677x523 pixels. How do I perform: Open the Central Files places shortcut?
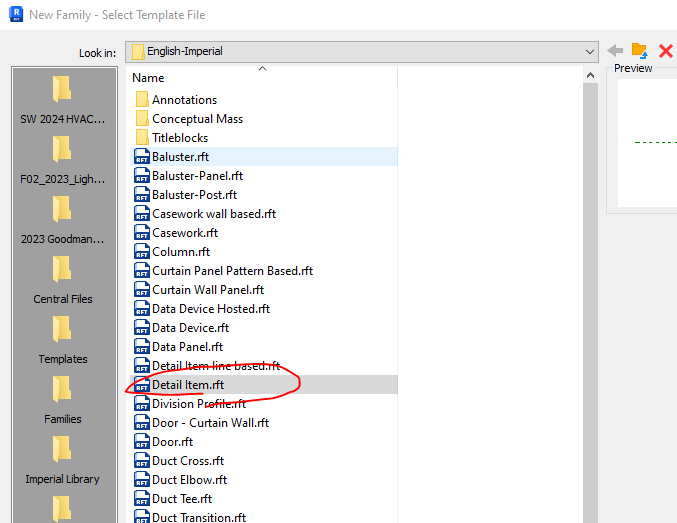[63, 280]
